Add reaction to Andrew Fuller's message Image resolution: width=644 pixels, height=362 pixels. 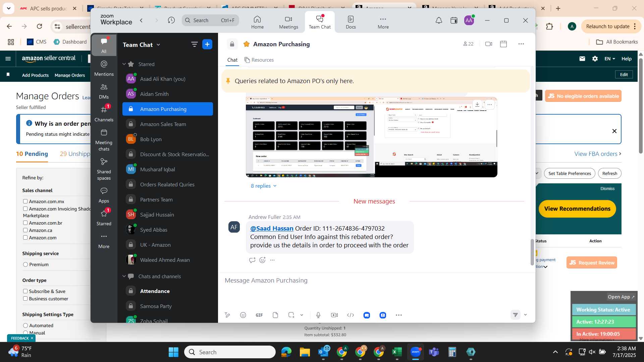pyautogui.click(x=263, y=260)
